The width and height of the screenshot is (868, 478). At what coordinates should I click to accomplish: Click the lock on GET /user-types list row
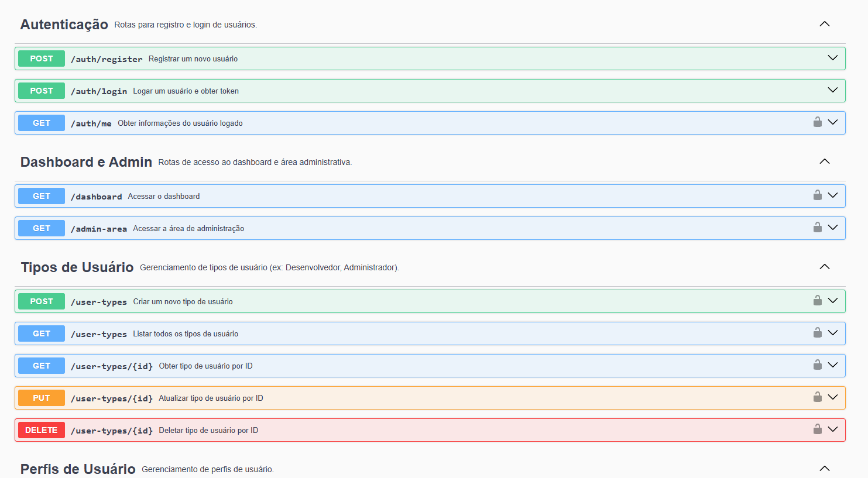point(817,333)
